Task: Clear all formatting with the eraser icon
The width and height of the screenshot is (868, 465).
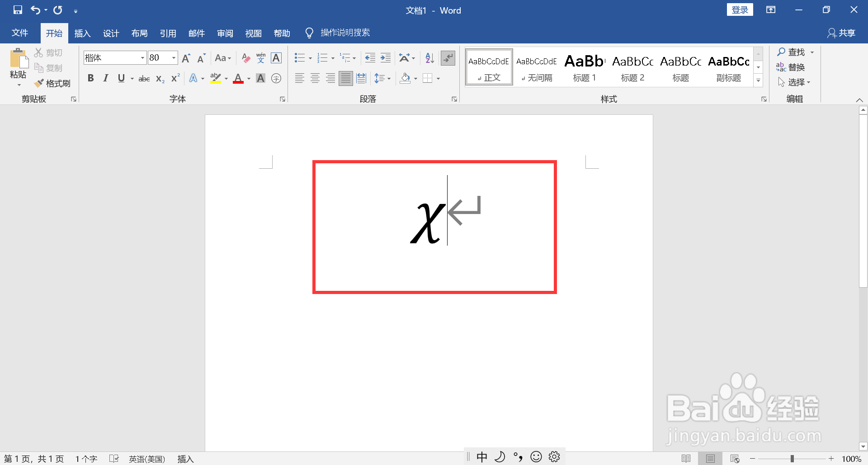Action: (245, 58)
